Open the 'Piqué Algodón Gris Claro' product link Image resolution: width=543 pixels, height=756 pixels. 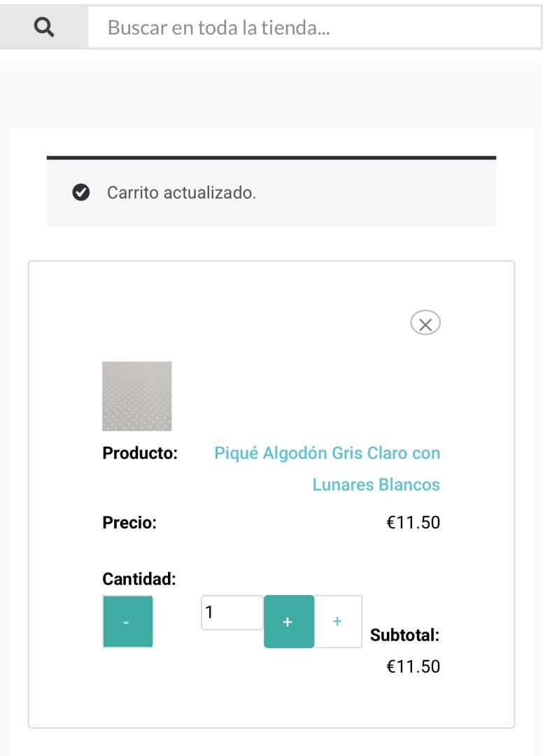tap(327, 454)
